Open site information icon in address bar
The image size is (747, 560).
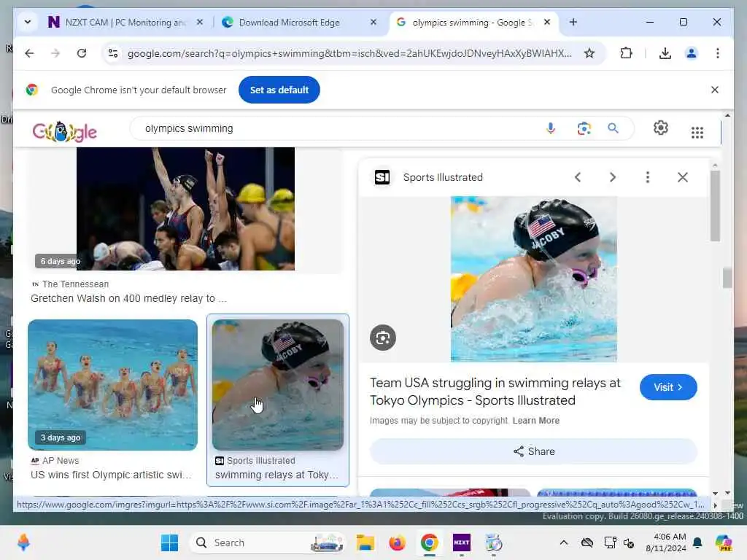tap(113, 53)
